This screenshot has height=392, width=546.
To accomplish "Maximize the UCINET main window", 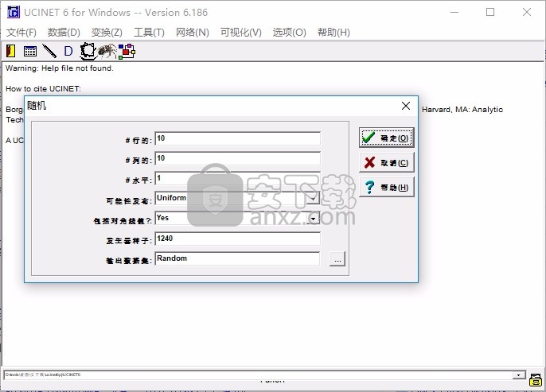I will tap(490, 12).
